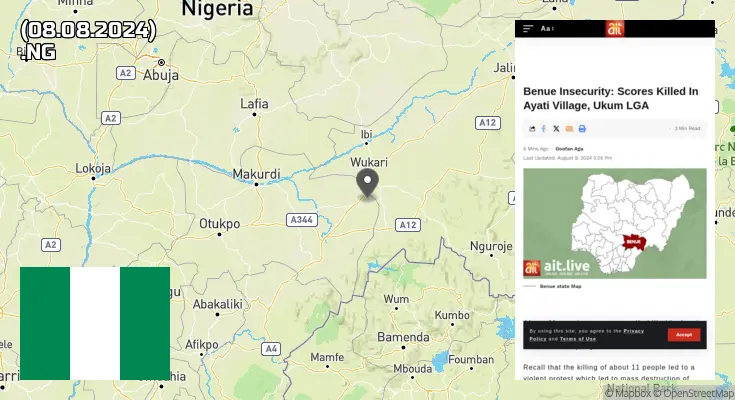Accept the privacy policy banner

tap(684, 335)
